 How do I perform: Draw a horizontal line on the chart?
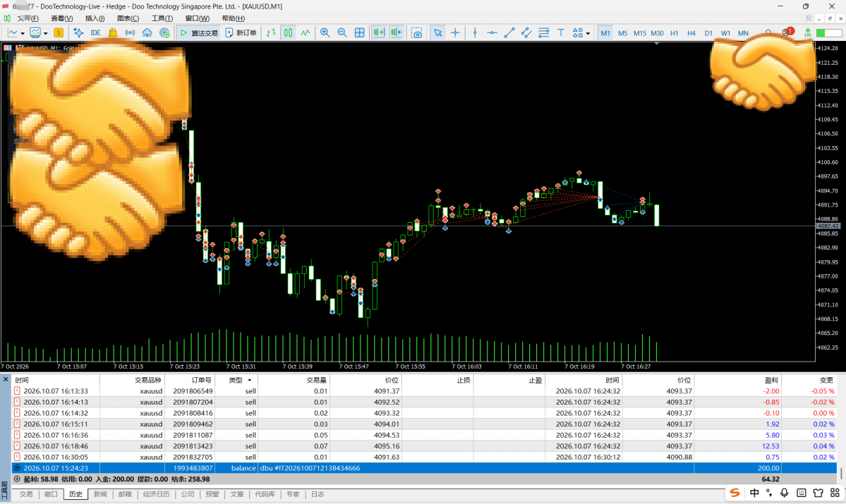pos(492,33)
